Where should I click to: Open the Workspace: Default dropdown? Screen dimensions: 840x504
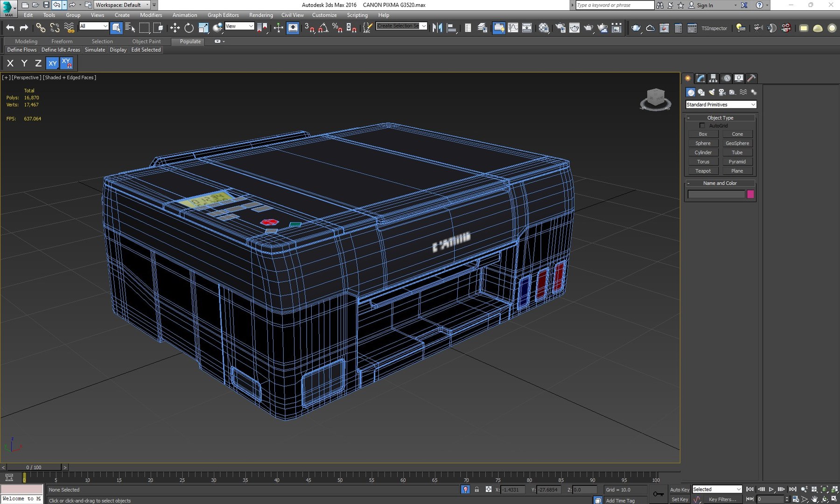pos(122,5)
